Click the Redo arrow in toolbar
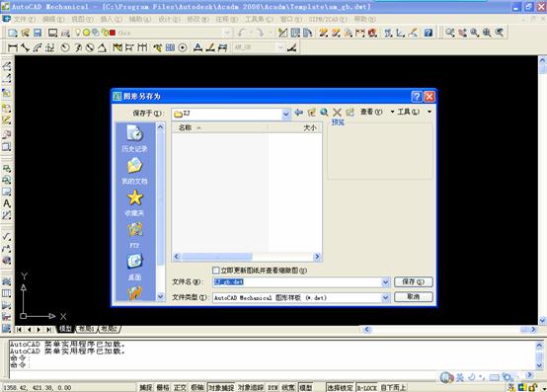Image resolution: width=547 pixels, height=392 pixels. coord(261,33)
